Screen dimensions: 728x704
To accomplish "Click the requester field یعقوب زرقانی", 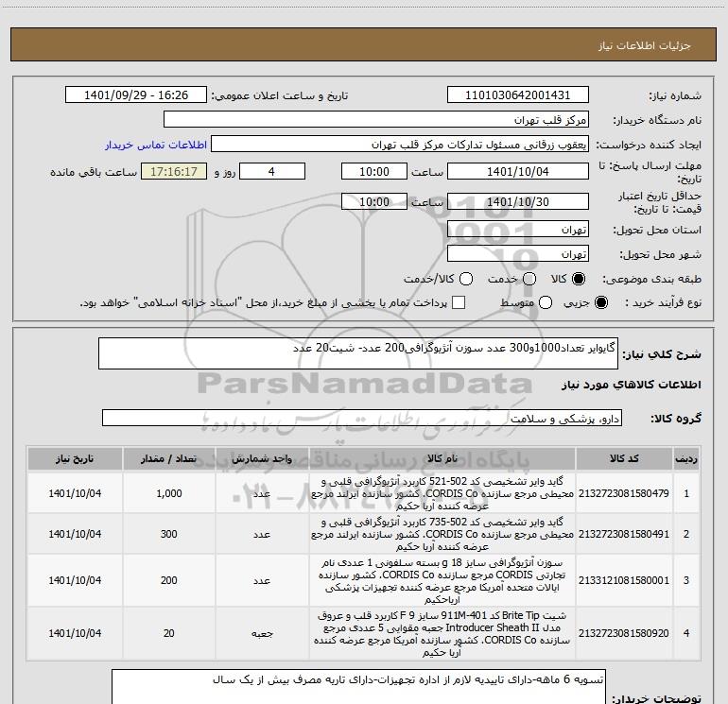I will 400,145.
